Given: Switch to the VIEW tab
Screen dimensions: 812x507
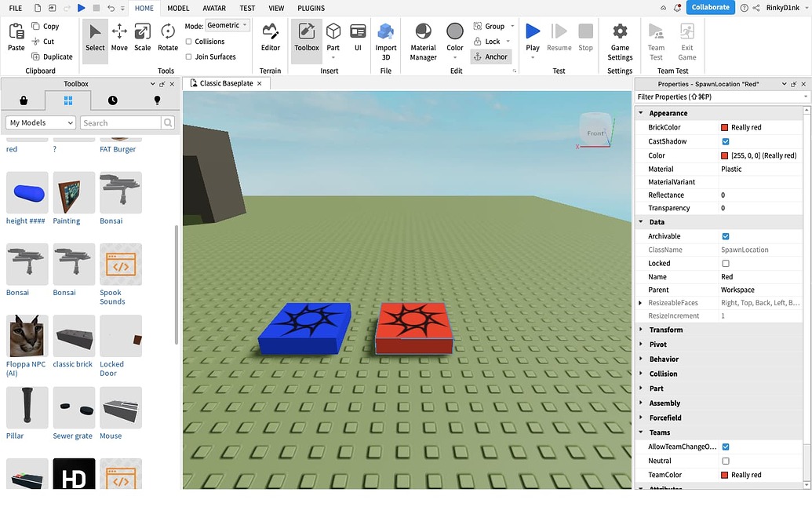Looking at the screenshot, I should click(x=276, y=9).
